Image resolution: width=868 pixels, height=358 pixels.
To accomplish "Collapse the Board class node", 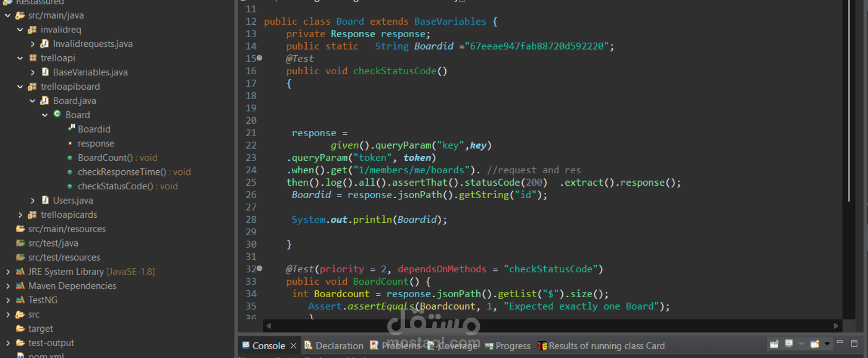I will [x=45, y=115].
